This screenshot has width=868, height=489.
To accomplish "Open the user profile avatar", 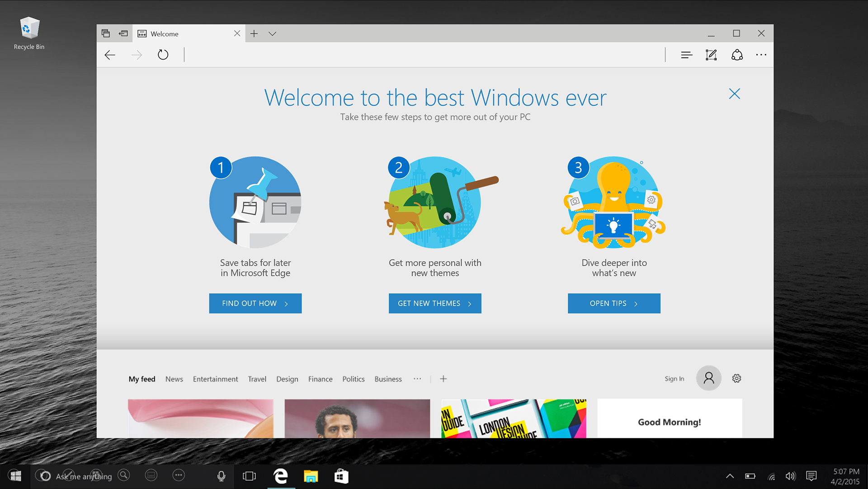I will click(708, 378).
